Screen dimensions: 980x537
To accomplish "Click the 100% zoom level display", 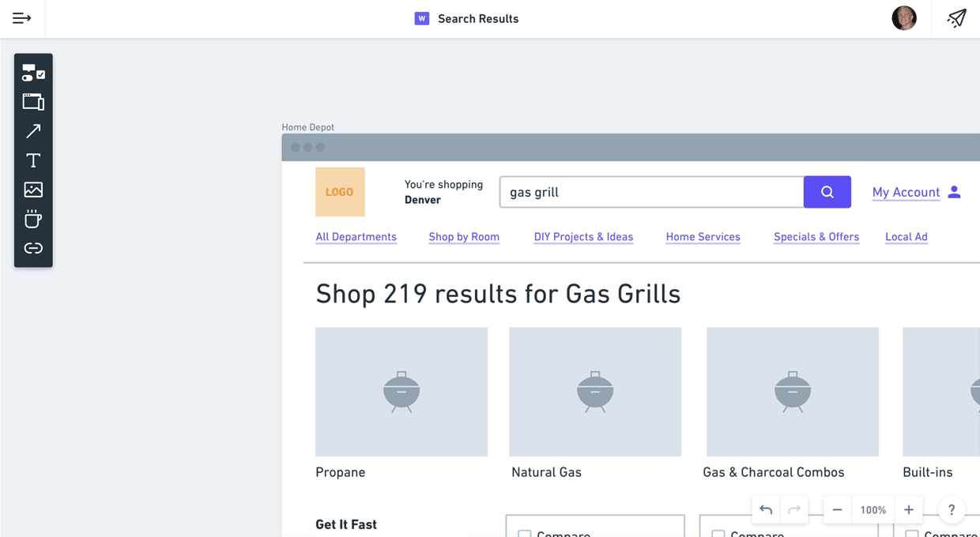I will 873,509.
